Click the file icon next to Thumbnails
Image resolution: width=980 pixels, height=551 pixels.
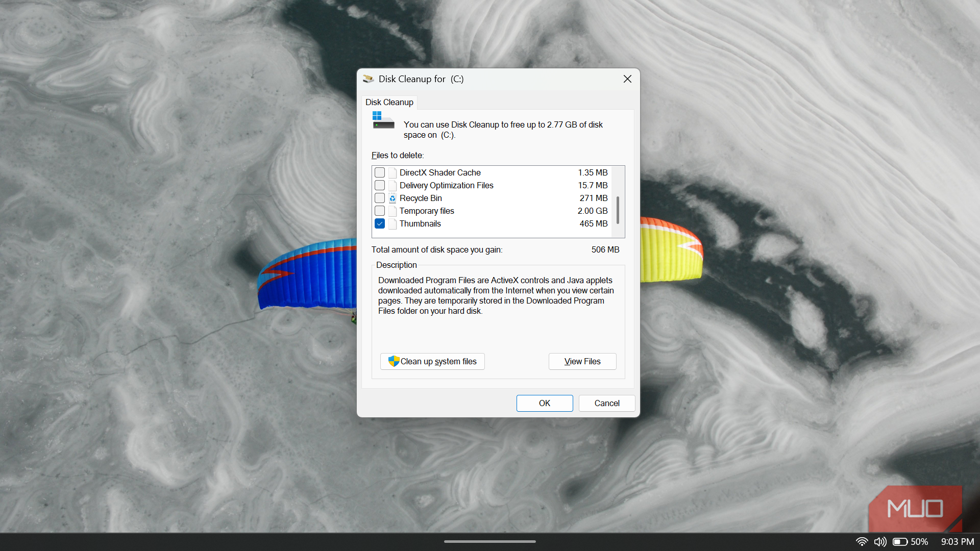click(x=393, y=224)
